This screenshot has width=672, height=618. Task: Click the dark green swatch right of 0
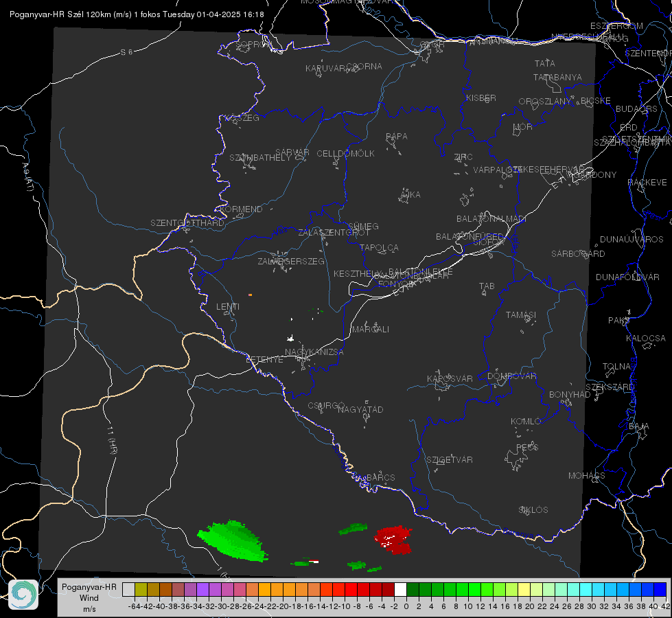pos(413,589)
